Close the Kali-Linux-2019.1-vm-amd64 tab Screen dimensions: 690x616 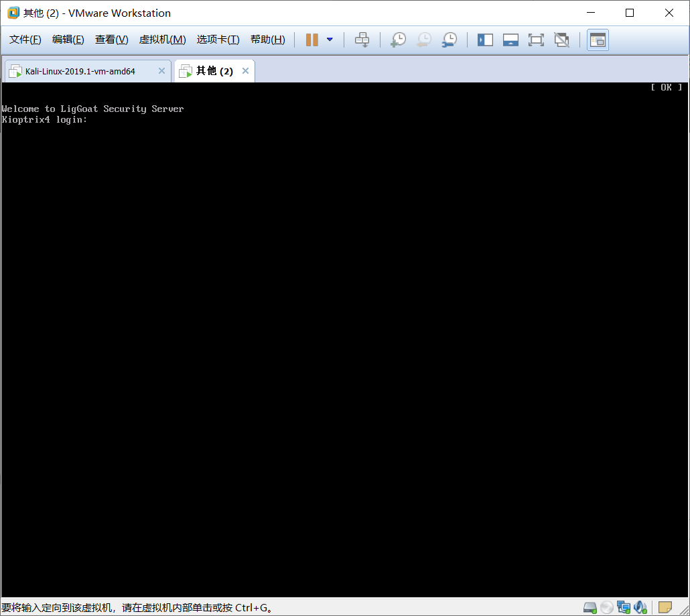click(x=161, y=71)
